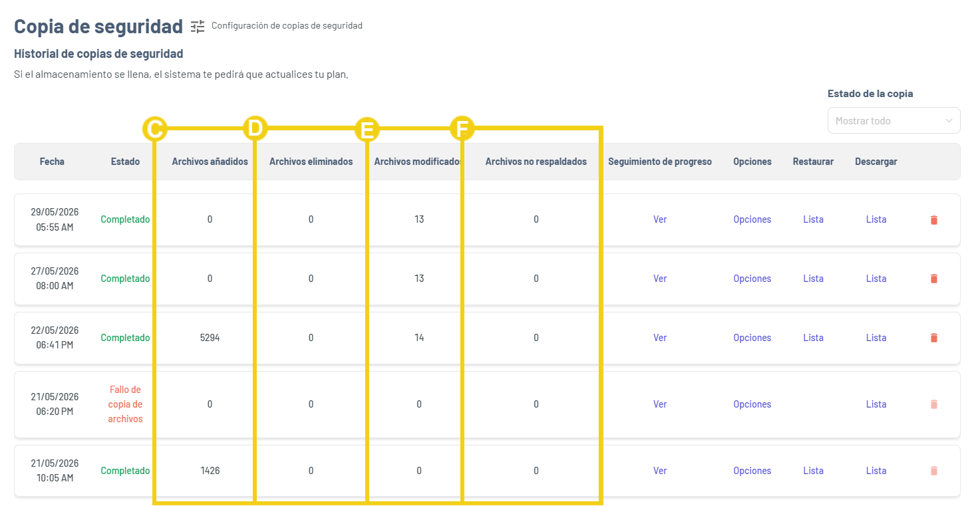Delete the 22/05/2026 06:41 PM backup
This screenshot has width=980, height=506.
click(x=933, y=338)
